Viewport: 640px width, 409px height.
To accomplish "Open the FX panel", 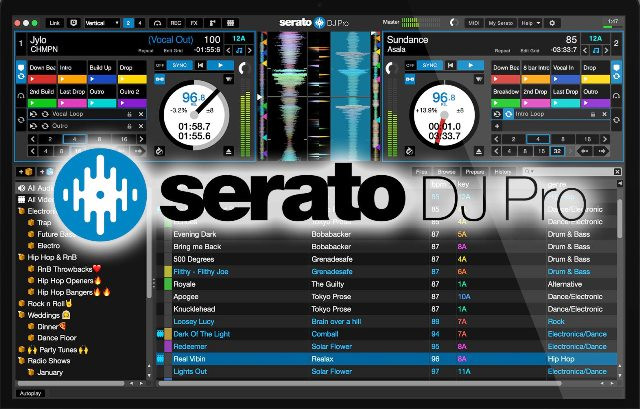I will [194, 23].
